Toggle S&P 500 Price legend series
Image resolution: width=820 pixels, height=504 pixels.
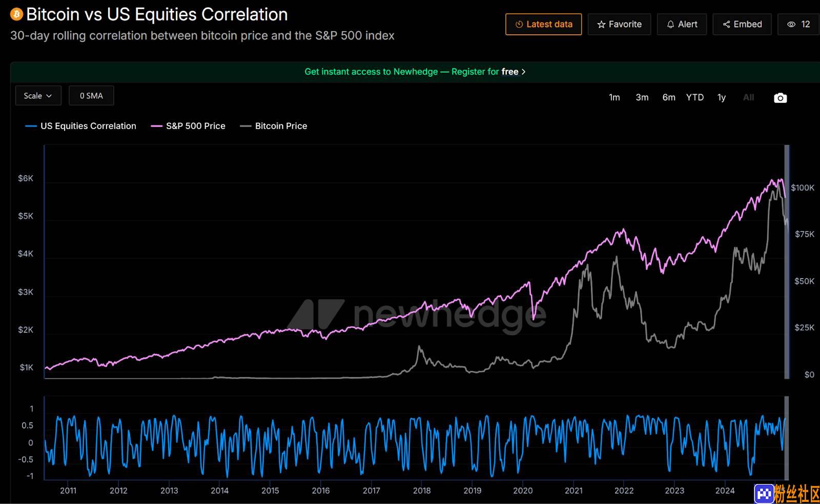tap(188, 126)
